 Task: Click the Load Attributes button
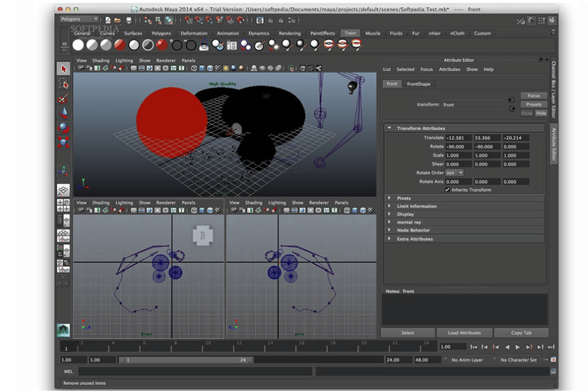point(465,333)
